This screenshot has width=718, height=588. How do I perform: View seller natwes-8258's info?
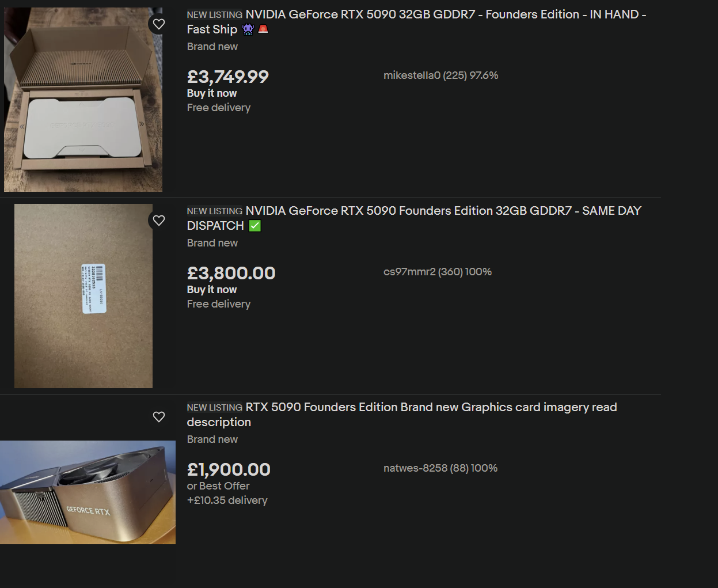(440, 468)
